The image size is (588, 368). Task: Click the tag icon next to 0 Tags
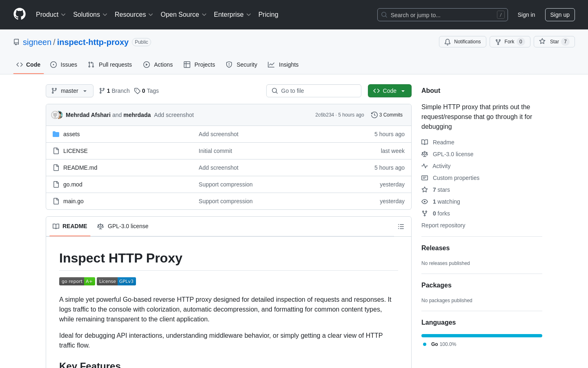137,91
